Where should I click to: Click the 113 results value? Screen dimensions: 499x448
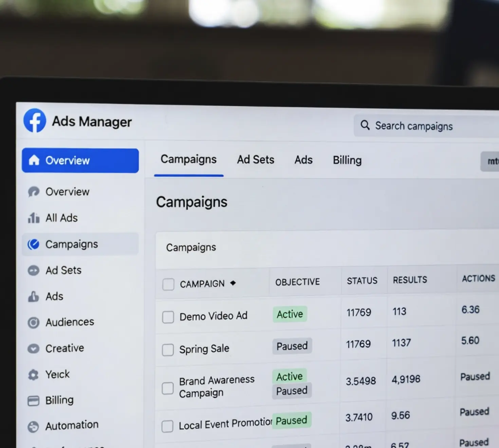(x=399, y=311)
